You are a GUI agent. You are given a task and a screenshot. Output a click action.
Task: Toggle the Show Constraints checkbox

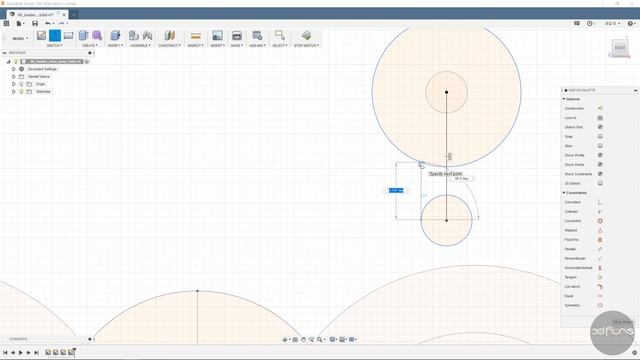[600, 174]
